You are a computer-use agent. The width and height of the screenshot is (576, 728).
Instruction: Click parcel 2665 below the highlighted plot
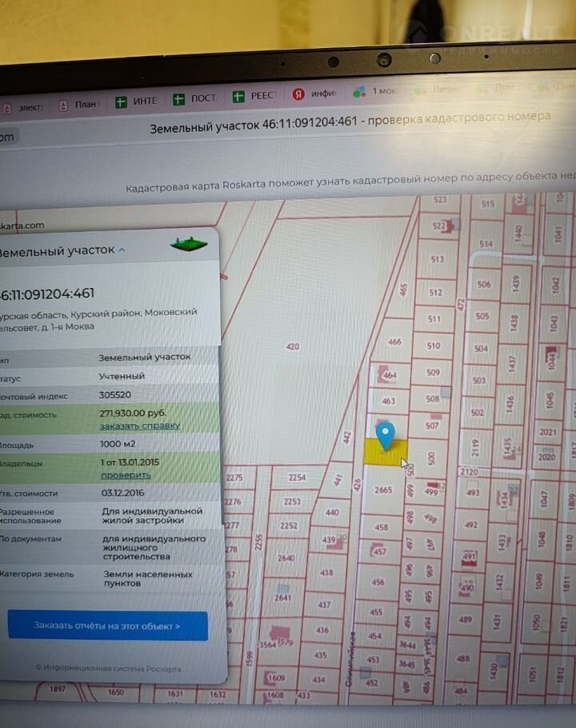(383, 490)
